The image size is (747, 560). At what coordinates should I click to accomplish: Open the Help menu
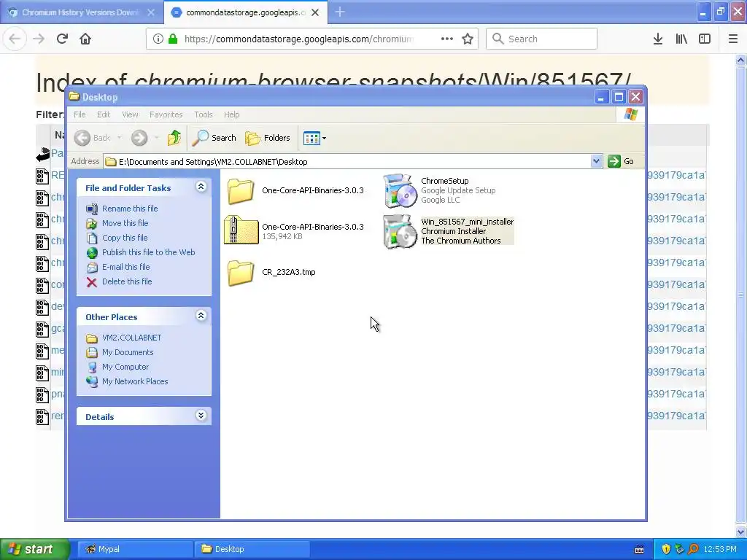point(231,114)
